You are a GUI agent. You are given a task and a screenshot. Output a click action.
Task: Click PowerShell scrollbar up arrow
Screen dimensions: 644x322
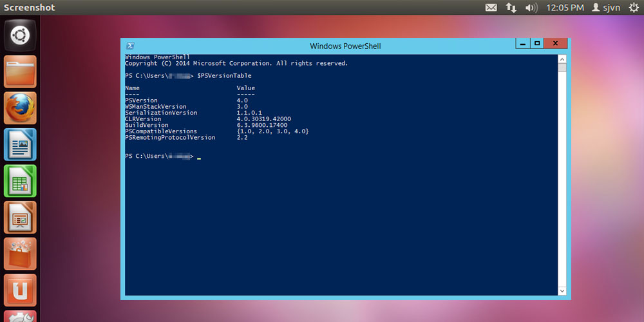click(562, 59)
